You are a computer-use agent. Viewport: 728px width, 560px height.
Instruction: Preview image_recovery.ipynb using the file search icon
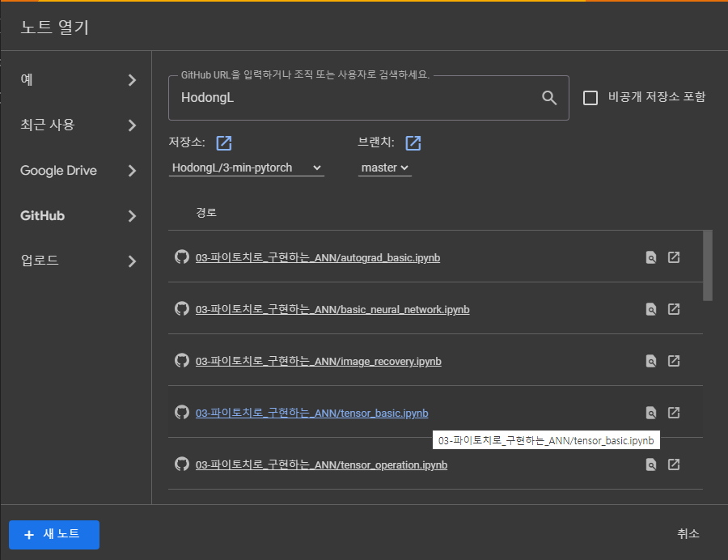click(x=651, y=361)
